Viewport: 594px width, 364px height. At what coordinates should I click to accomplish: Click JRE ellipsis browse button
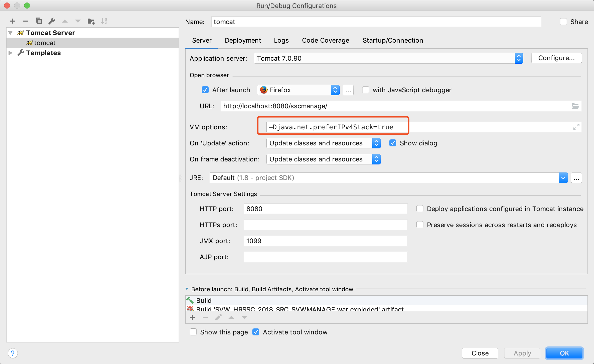coord(576,178)
